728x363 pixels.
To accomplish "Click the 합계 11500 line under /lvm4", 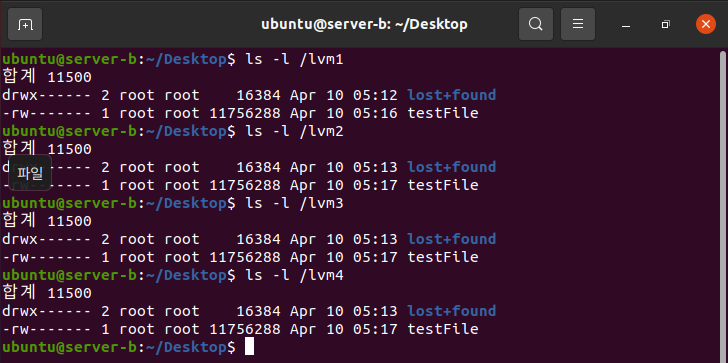I will 47,293.
